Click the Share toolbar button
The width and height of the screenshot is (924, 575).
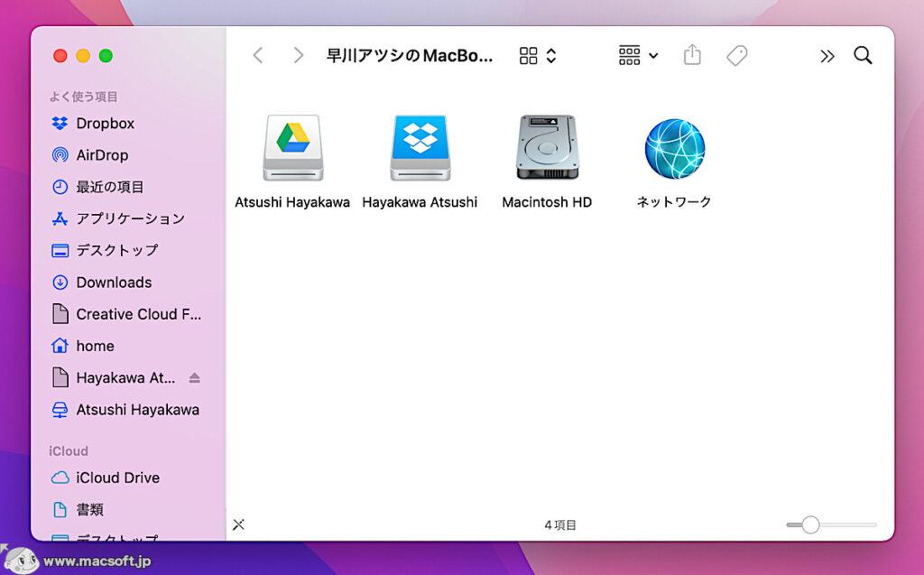[x=692, y=55]
